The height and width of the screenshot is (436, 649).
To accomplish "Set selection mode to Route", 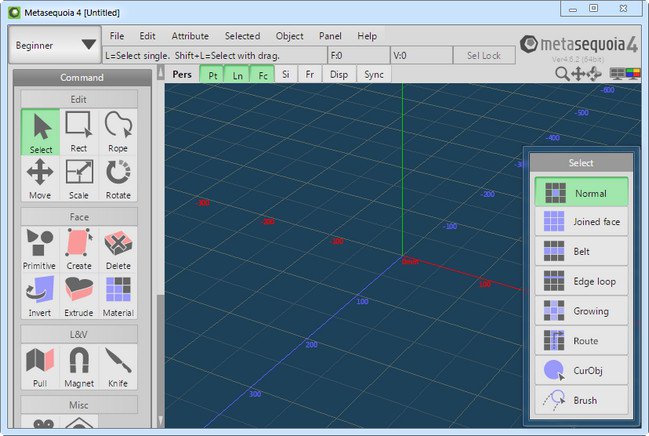I will pyautogui.click(x=581, y=340).
